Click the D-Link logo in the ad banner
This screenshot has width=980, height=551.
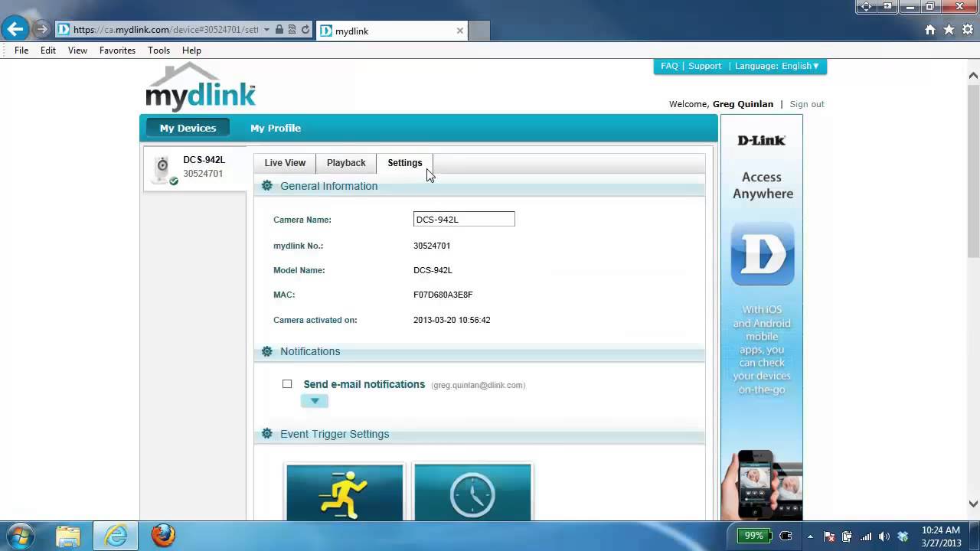[761, 140]
